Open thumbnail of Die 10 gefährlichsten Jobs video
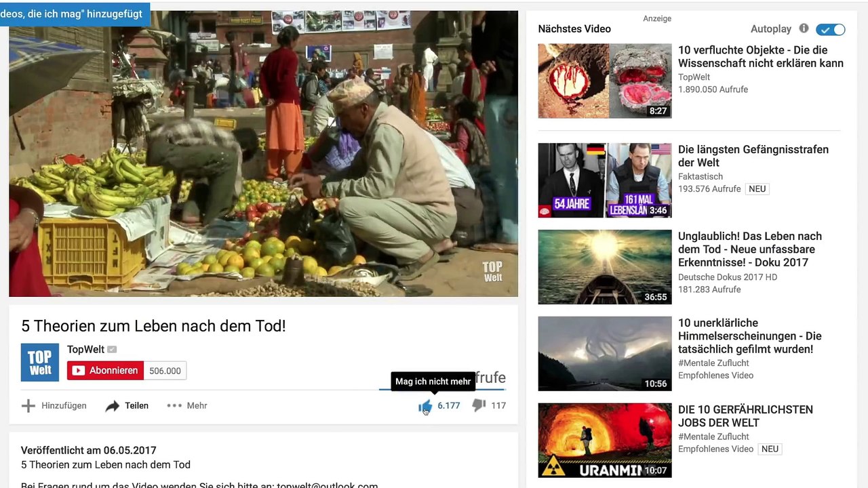 605,440
